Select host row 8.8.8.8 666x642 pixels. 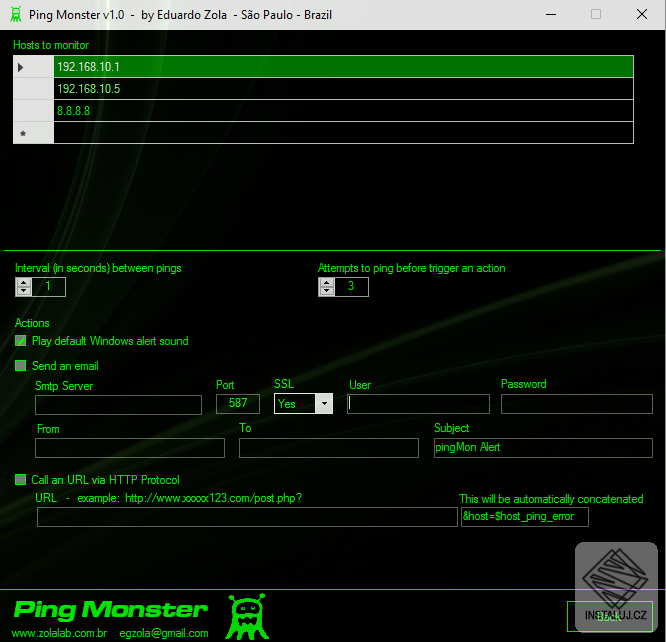pyautogui.click(x=343, y=111)
